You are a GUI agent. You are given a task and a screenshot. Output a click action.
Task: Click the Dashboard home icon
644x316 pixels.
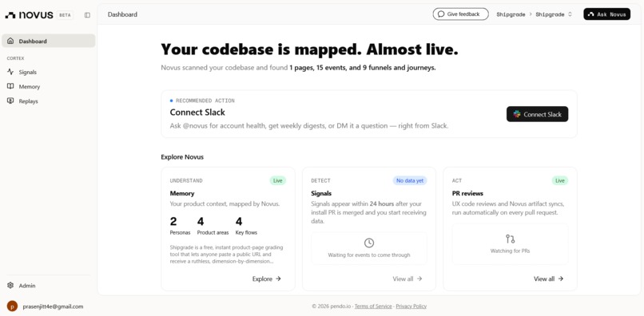(10, 41)
